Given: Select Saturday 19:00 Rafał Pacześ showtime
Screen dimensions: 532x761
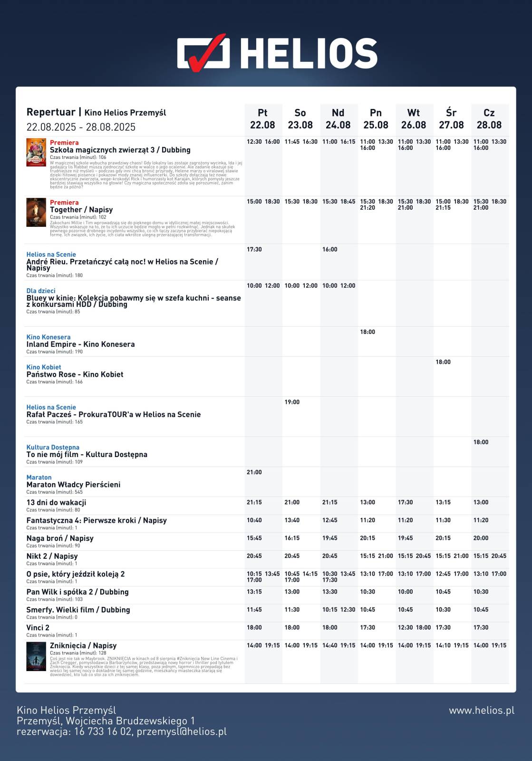Looking at the screenshot, I should click(x=292, y=402).
